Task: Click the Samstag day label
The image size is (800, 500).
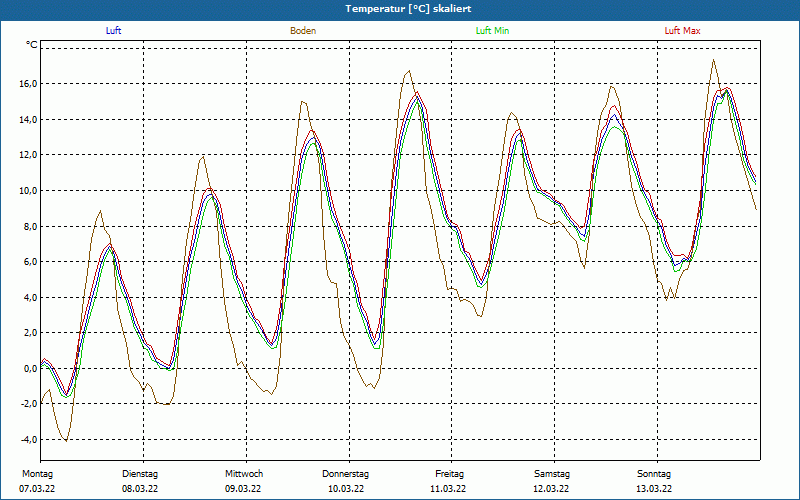Action: [x=552, y=474]
